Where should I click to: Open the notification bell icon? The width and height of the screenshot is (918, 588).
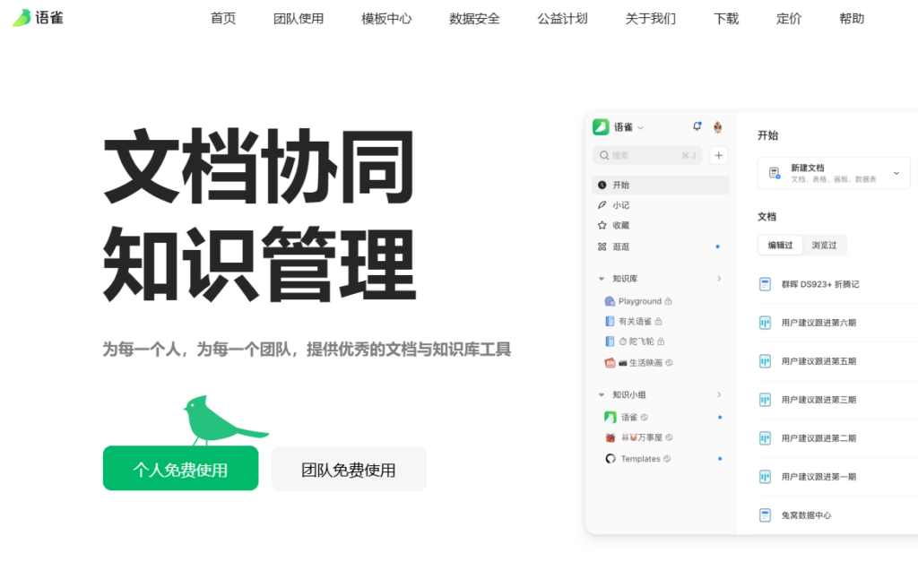pos(697,126)
